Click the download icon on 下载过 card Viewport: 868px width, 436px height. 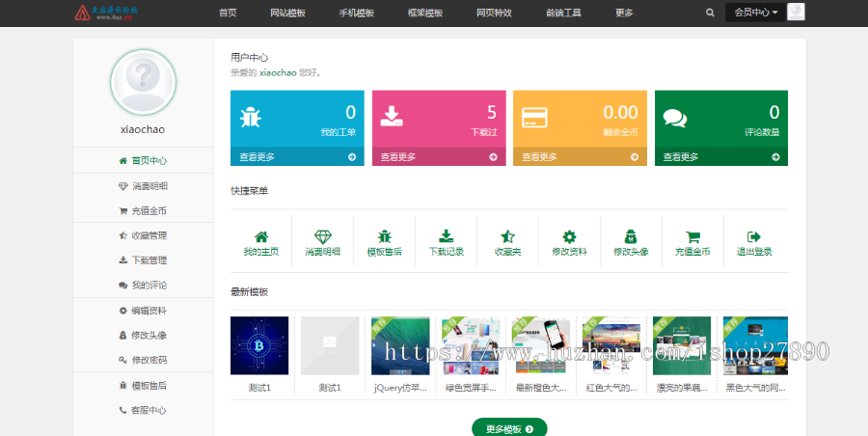point(392,117)
